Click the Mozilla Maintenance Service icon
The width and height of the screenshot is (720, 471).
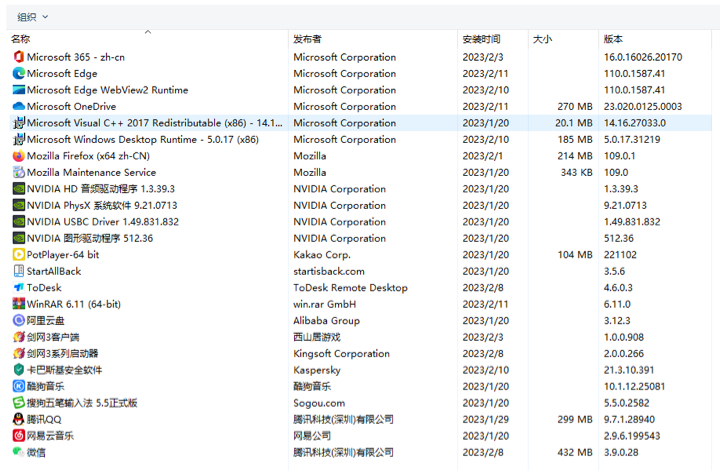coord(18,173)
